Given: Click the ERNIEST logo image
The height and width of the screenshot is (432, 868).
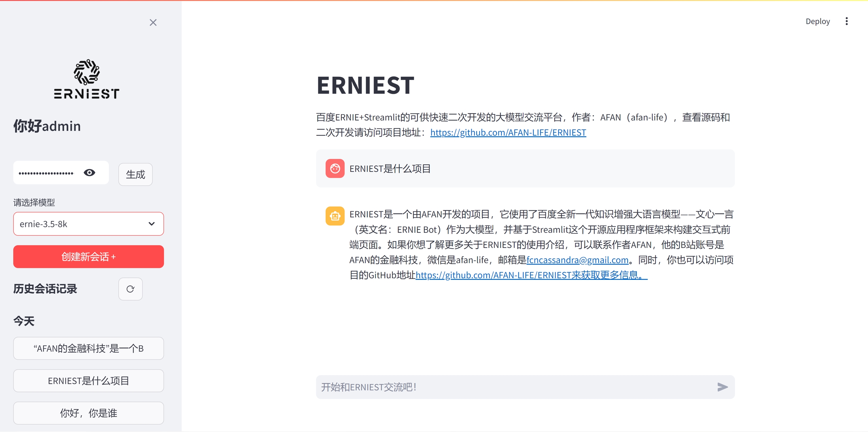Looking at the screenshot, I should pyautogui.click(x=87, y=79).
